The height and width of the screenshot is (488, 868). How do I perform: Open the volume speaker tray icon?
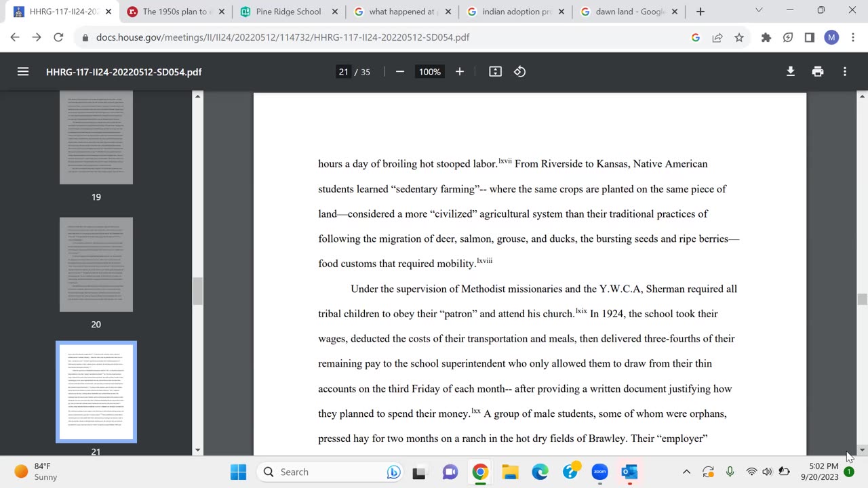[768, 472]
